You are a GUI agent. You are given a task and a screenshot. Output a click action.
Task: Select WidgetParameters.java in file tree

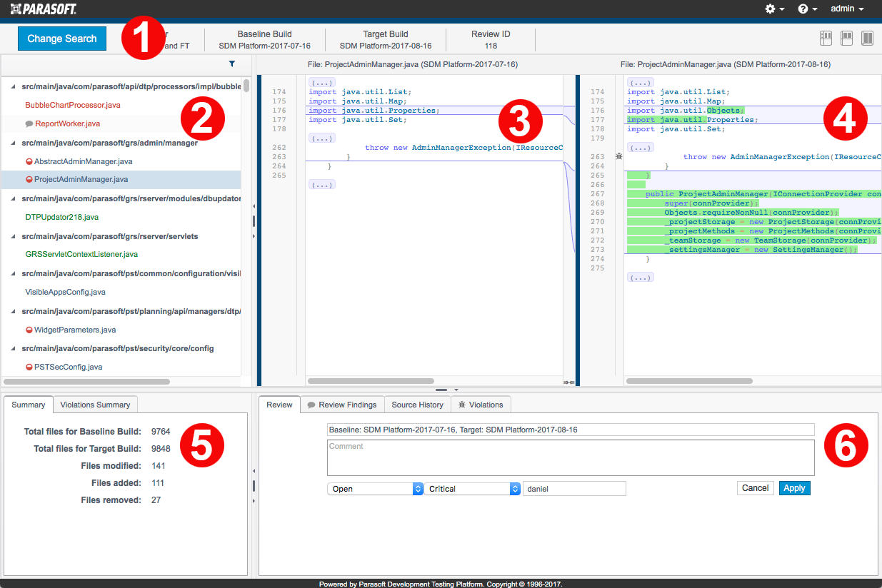75,330
